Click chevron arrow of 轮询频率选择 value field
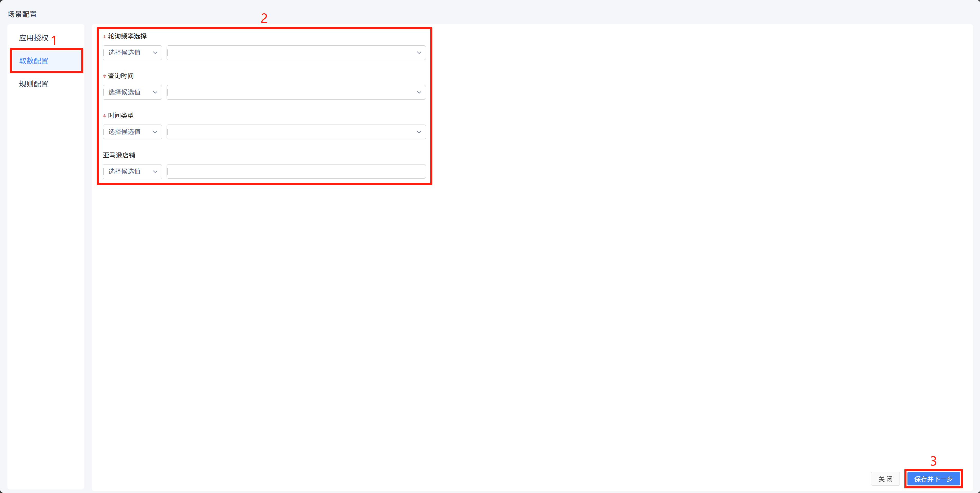The width and height of the screenshot is (980, 493). pos(419,53)
